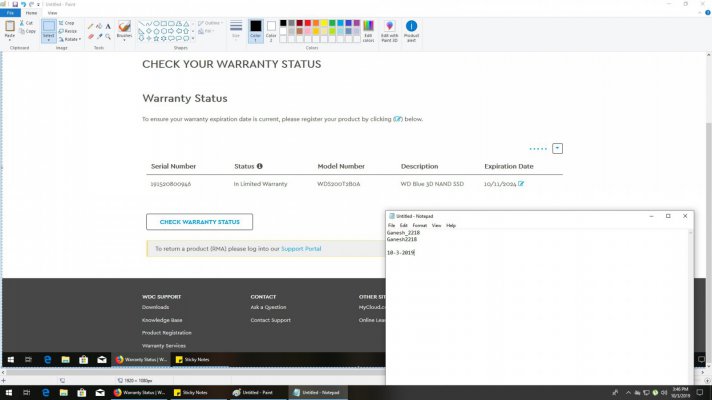Pick the brown swatch in Colors palette
Screen dimensions: 712x400
point(300,31)
